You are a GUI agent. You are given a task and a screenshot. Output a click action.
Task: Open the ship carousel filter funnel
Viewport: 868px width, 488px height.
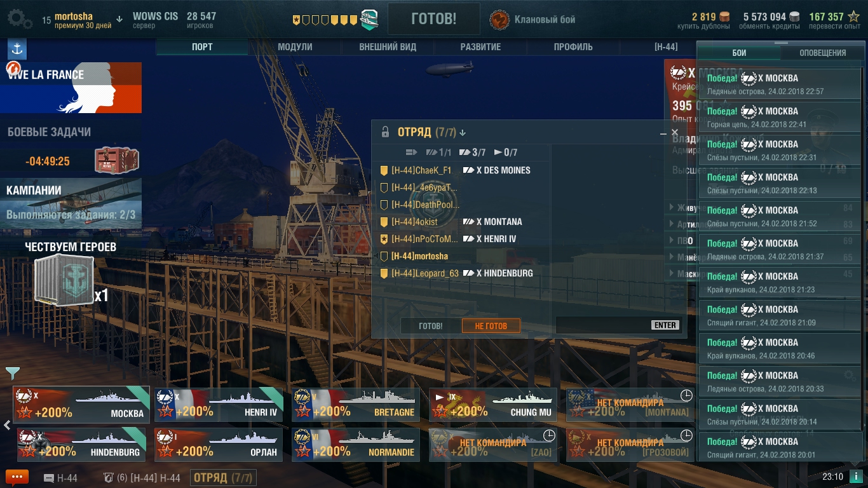coord(12,373)
